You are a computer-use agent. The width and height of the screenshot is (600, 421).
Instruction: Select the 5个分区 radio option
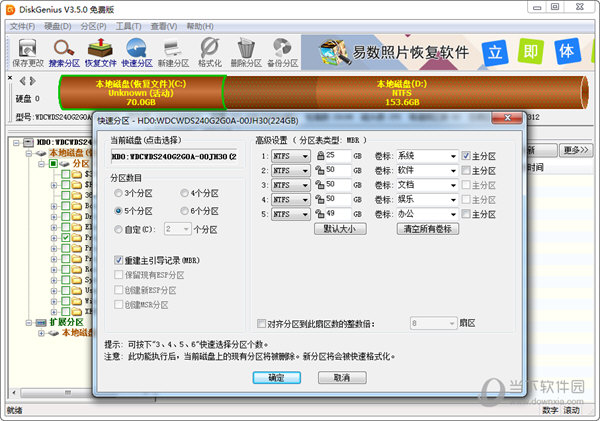[x=133, y=211]
